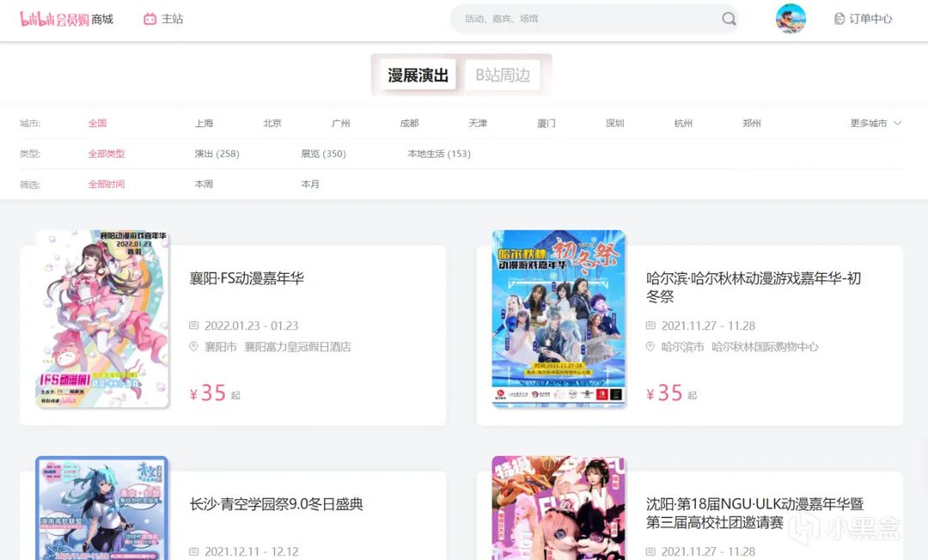928x560 pixels.
Task: Open the 沈阳 NGU·ULK poster thumbnail
Action: [x=559, y=508]
